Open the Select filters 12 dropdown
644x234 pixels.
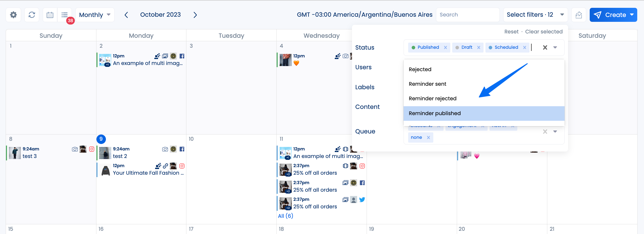(535, 15)
